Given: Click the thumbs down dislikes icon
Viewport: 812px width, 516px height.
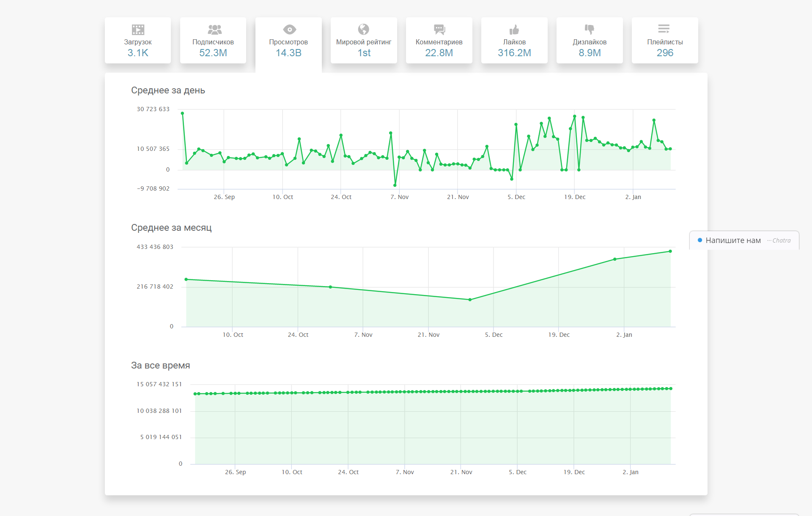Looking at the screenshot, I should (589, 29).
